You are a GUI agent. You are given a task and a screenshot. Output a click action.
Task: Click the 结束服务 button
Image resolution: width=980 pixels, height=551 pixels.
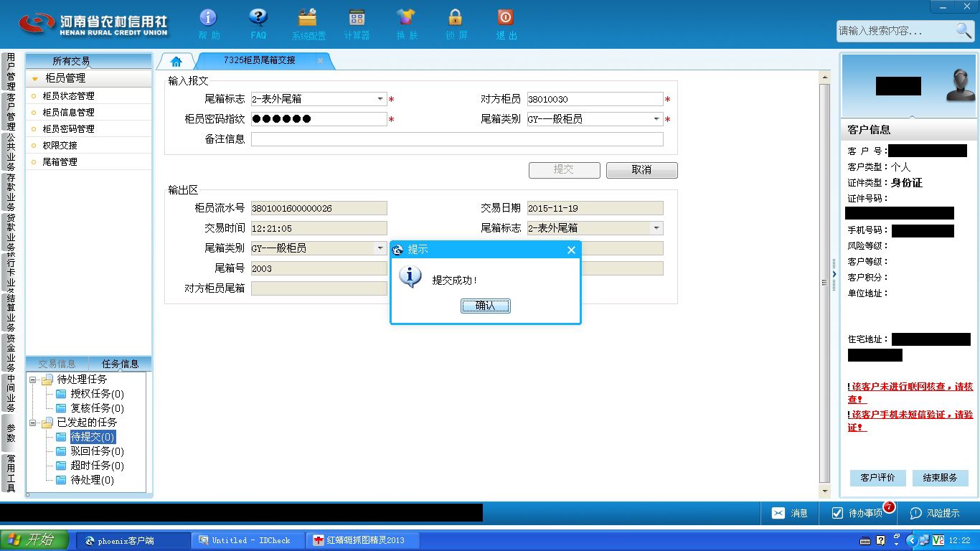tap(940, 478)
